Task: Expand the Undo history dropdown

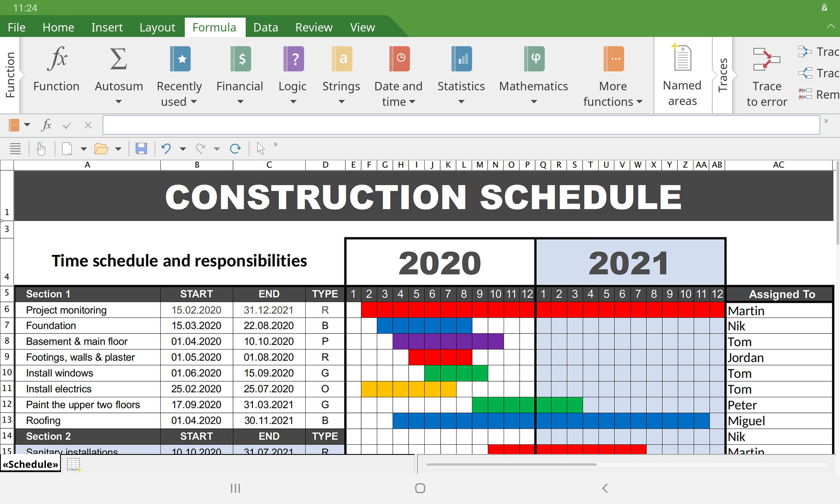Action: 183,149
